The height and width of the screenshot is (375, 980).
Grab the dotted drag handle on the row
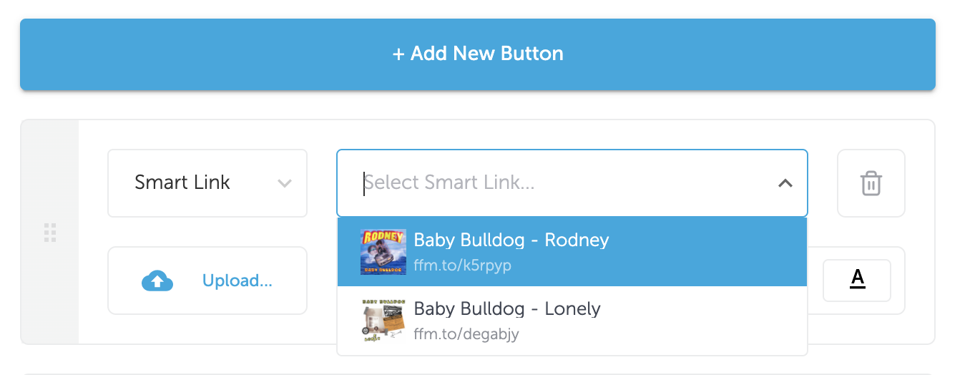click(50, 233)
